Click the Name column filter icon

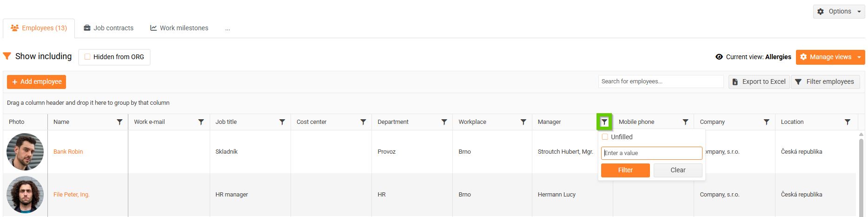tap(119, 122)
